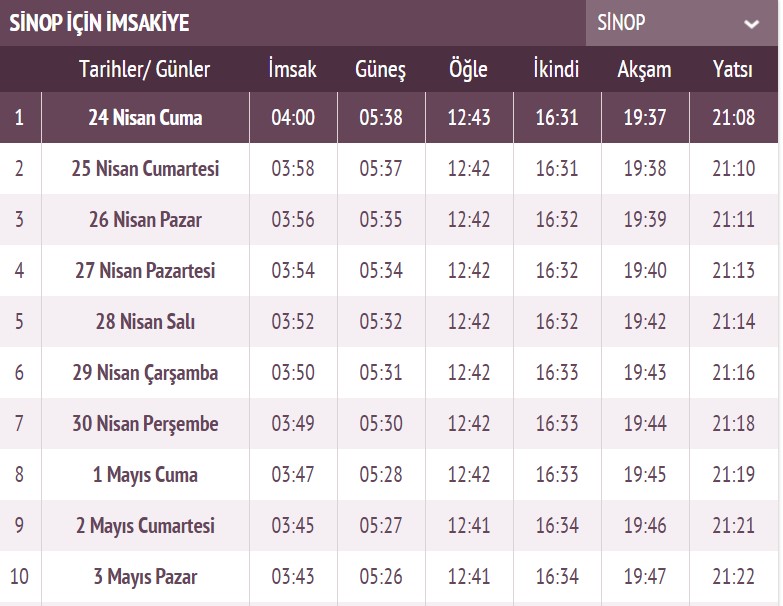Click the SİNOP İÇİN İMSAKİYE title

coord(99,24)
